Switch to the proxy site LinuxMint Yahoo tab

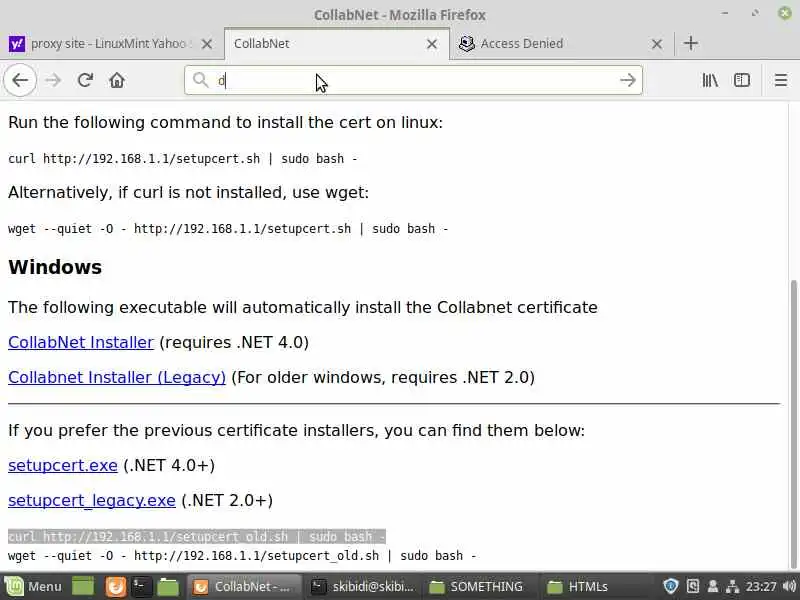coord(111,44)
